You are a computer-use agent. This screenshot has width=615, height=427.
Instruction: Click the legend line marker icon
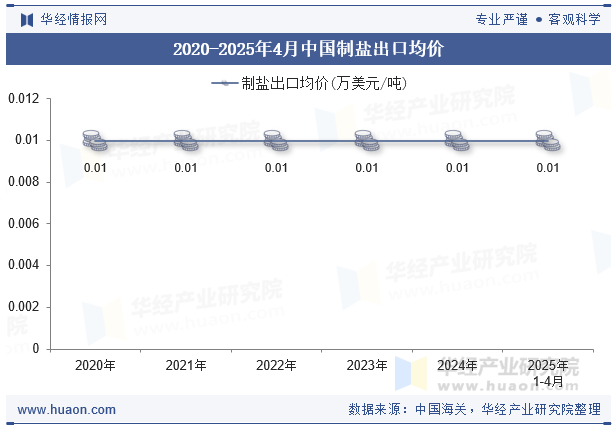pos(225,83)
